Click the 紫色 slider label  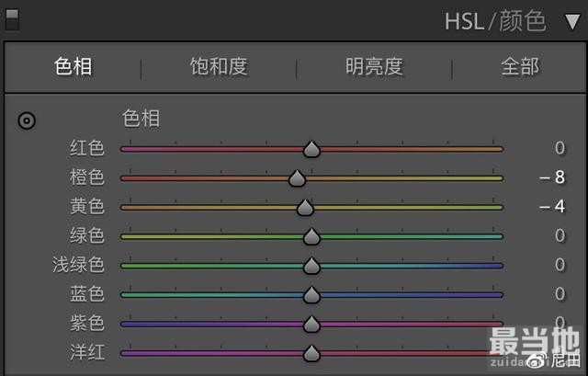tap(87, 323)
